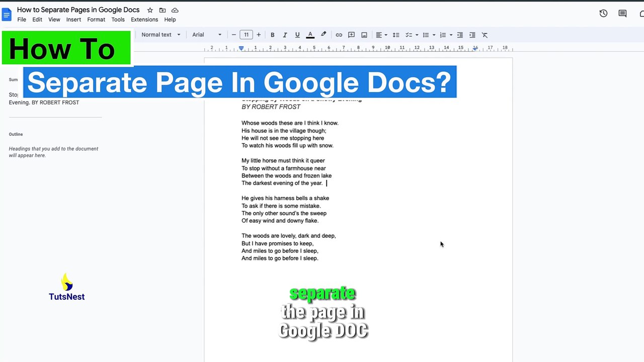Clear formatting with the crossed-T icon
Viewport: 644px width, 362px height.
485,35
